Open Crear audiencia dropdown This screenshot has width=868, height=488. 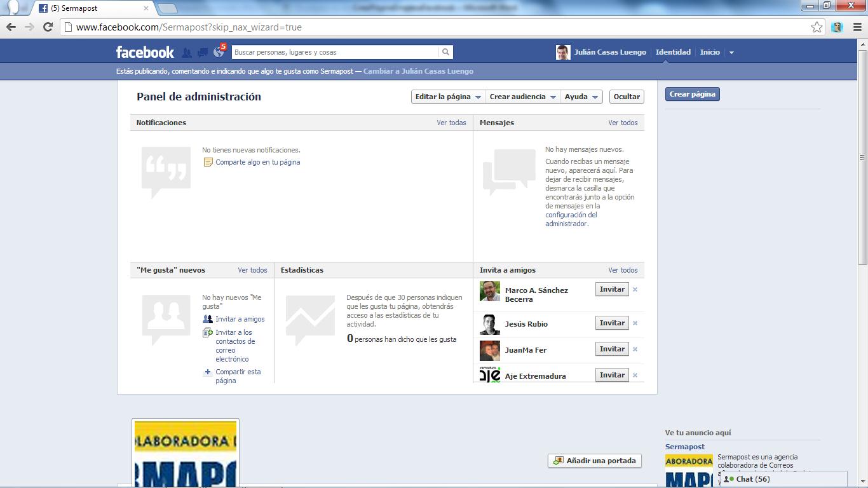(522, 97)
